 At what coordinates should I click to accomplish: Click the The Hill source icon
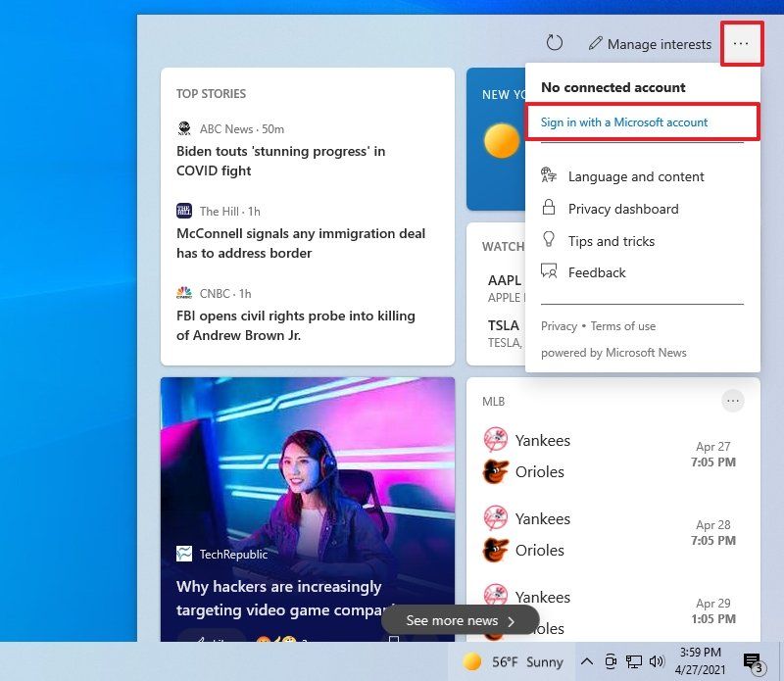pos(184,211)
